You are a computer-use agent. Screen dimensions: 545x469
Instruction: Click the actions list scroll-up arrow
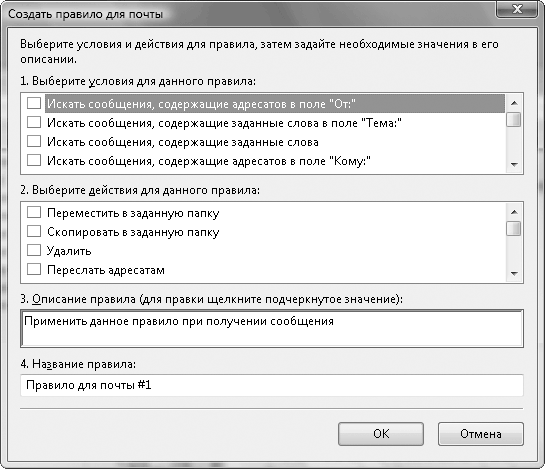click(514, 212)
